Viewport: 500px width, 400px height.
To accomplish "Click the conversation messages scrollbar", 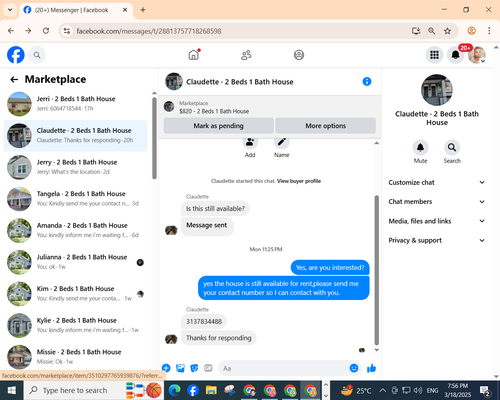I will (377, 270).
